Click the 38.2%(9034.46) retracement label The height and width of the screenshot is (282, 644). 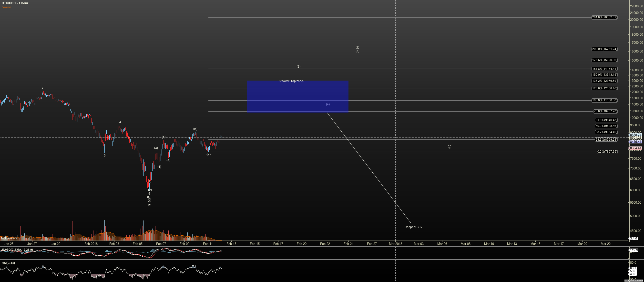pyautogui.click(x=606, y=132)
